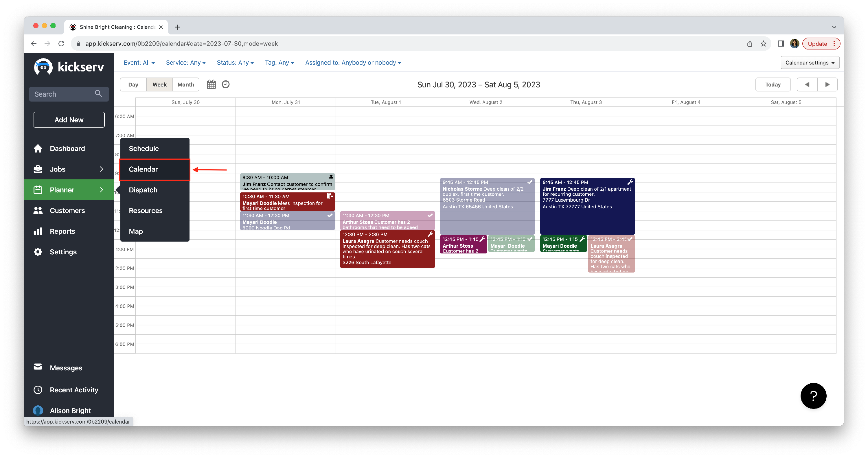Click the clock icon beside calendar icon
This screenshot has width=868, height=458.
(x=225, y=84)
